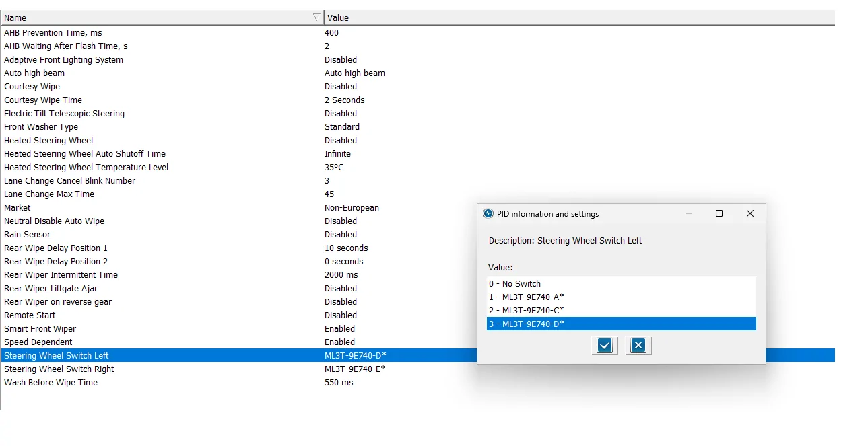Screen dimensions: 868x446
Task: Sort by the Name column header
Action: [x=155, y=17]
